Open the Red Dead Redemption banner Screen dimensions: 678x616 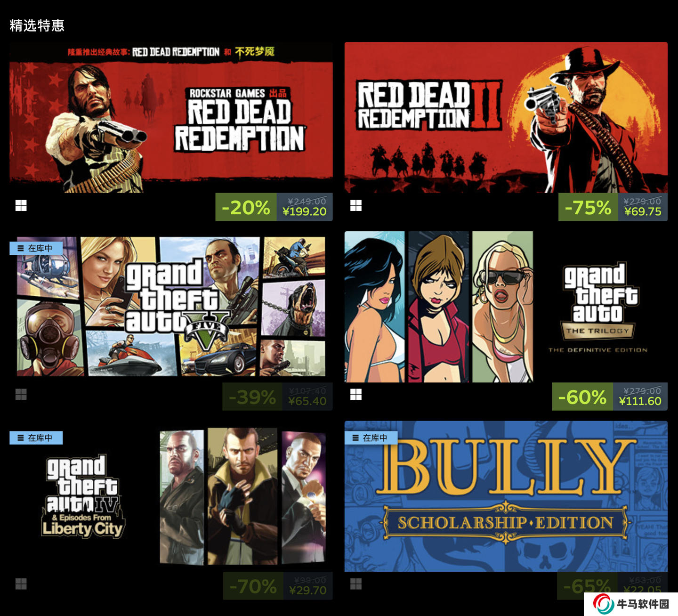tap(171, 117)
